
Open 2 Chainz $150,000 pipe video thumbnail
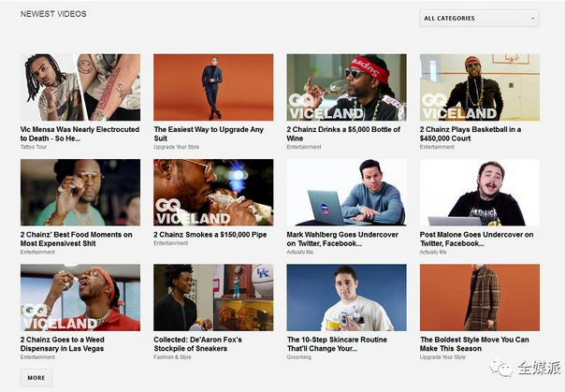(213, 193)
